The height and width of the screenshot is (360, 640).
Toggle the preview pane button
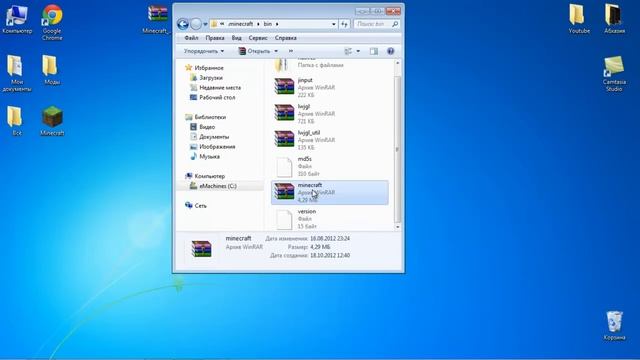click(x=373, y=51)
